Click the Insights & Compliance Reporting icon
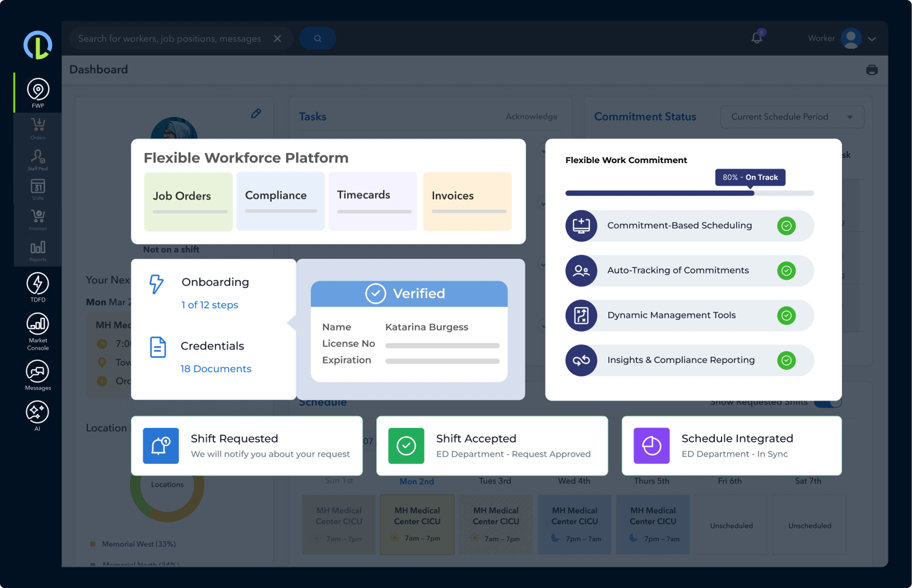Screen dimensions: 912x588 coord(581,360)
